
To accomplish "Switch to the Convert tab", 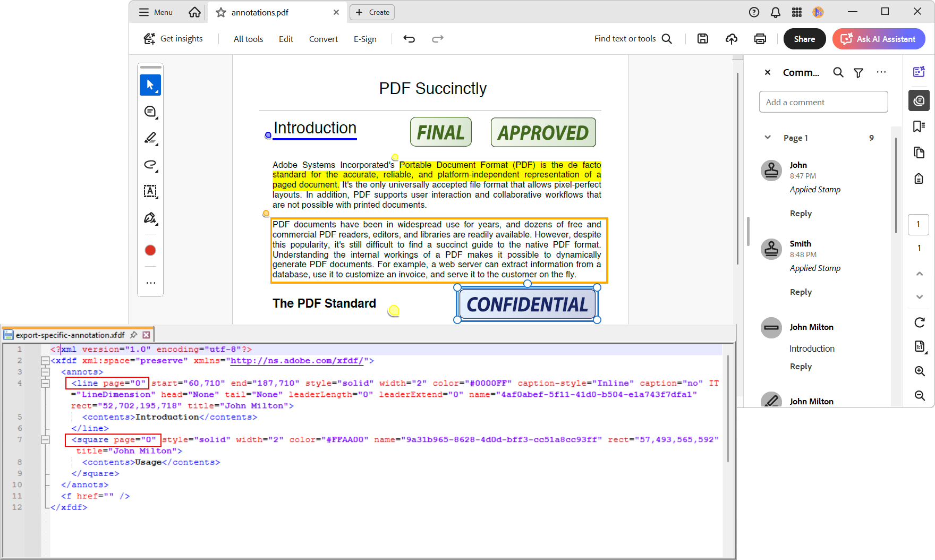I will [x=323, y=39].
